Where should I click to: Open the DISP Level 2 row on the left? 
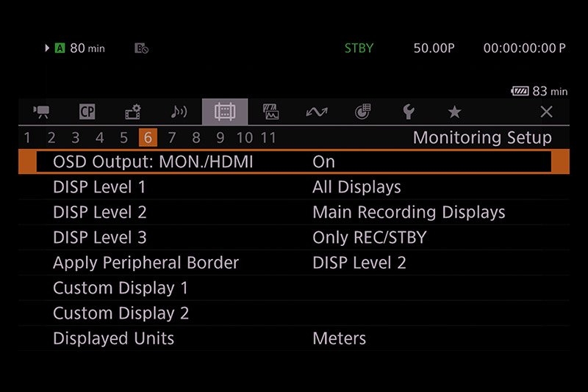(x=100, y=212)
